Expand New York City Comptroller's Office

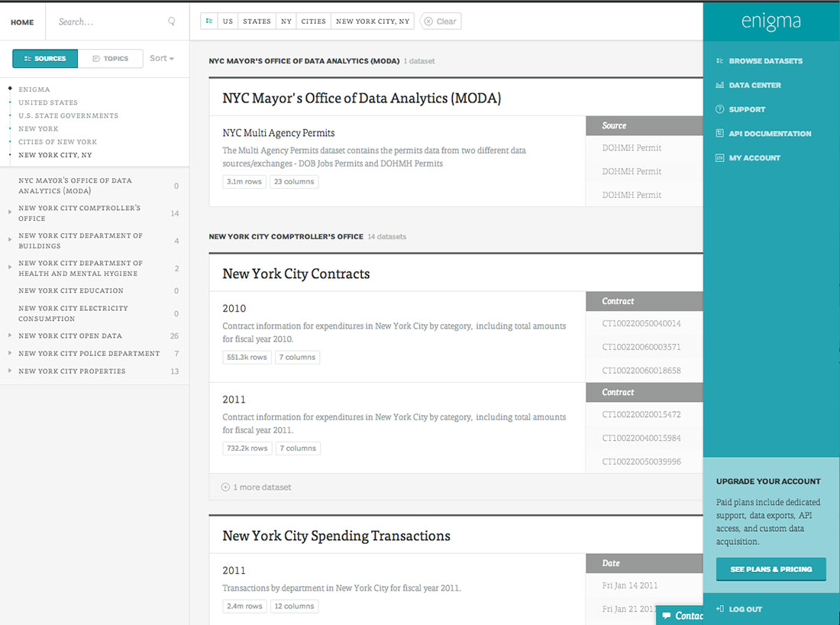(x=9, y=209)
